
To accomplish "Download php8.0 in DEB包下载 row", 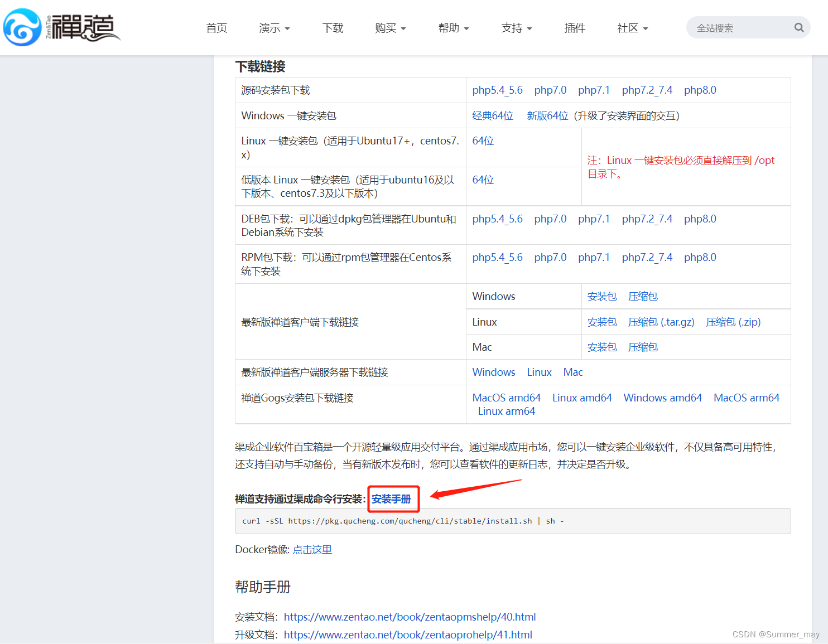I will coord(700,219).
